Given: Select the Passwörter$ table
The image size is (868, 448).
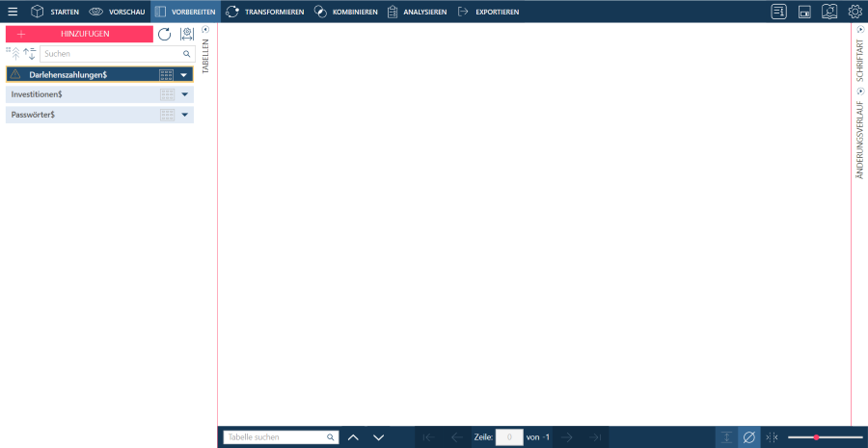Looking at the screenshot, I should [99, 115].
